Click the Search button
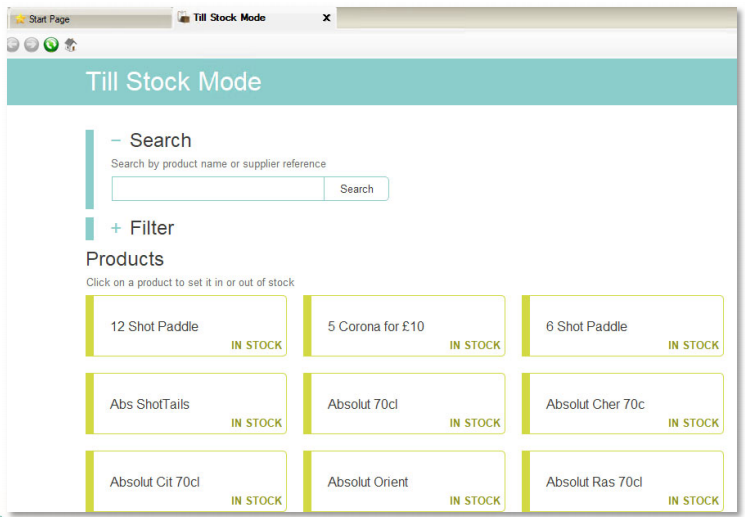This screenshot has height=517, width=745. click(x=356, y=189)
